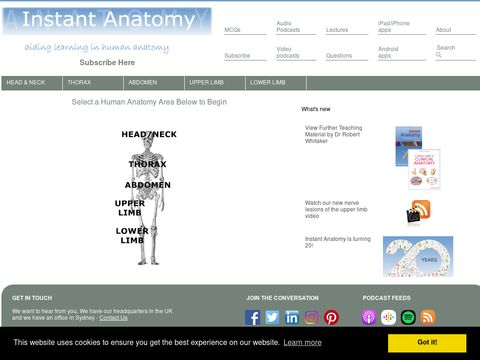Screen dimensions: 480x360
Task: Open the Instagram icon
Action: click(311, 317)
